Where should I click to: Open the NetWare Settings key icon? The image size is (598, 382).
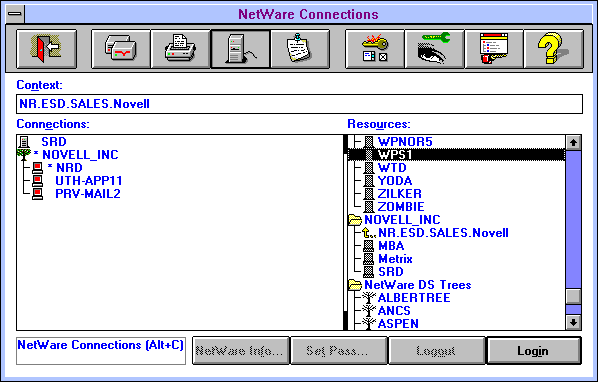pyautogui.click(x=375, y=49)
